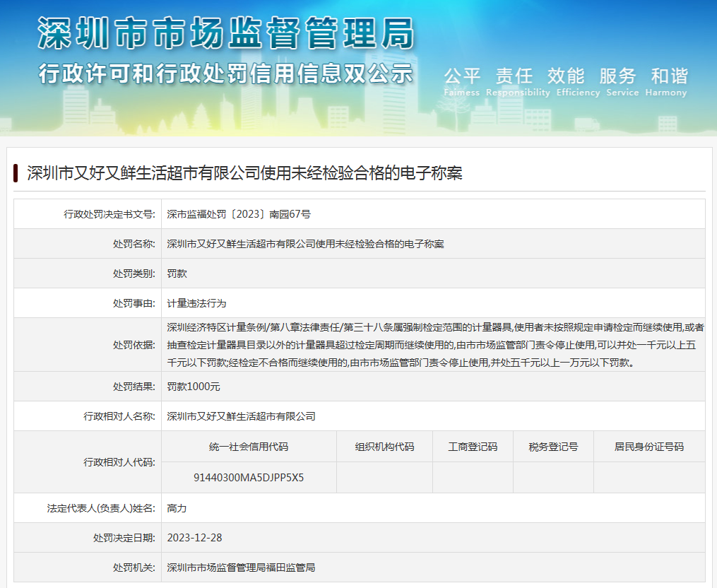717x588 pixels.
Task: Click the legal basis paragraph starting 深圳经济特区计量条例
Action: coord(435,345)
